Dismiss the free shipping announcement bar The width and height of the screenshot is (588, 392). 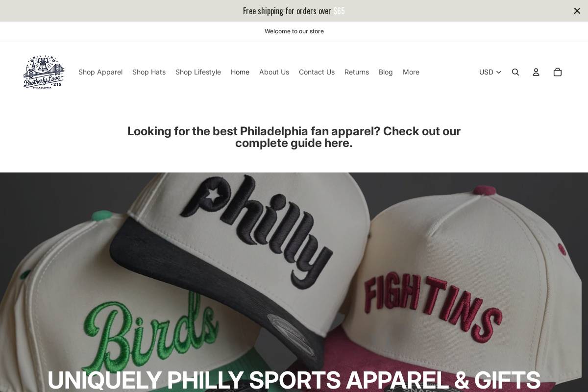pos(577,11)
